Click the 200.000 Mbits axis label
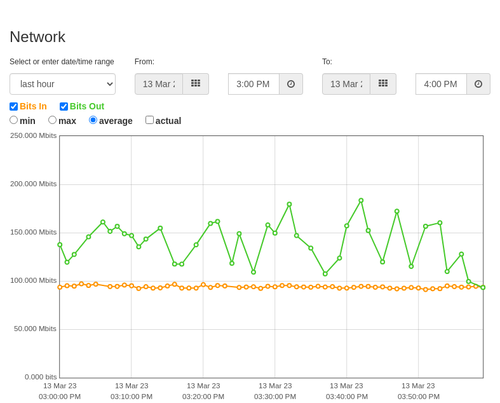This screenshot has width=500, height=403. point(33,184)
